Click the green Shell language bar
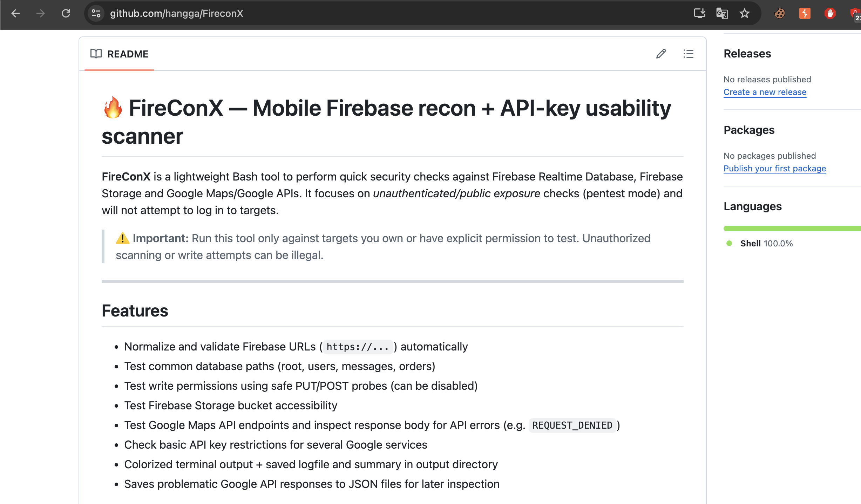 pos(792,229)
